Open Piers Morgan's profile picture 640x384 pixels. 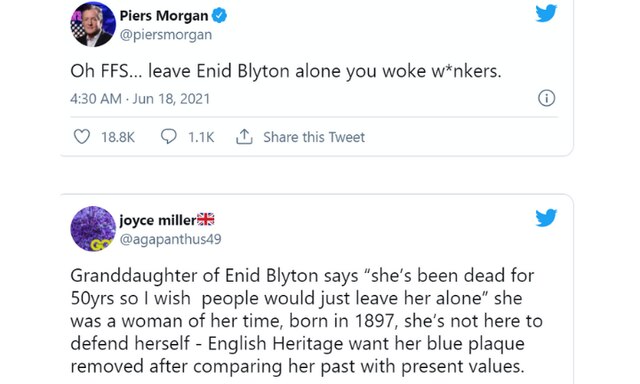[93, 24]
